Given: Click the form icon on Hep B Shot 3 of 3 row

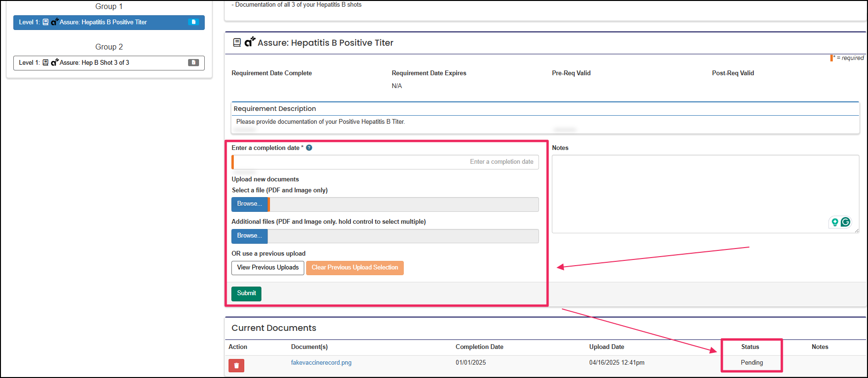Looking at the screenshot, I should tap(45, 62).
